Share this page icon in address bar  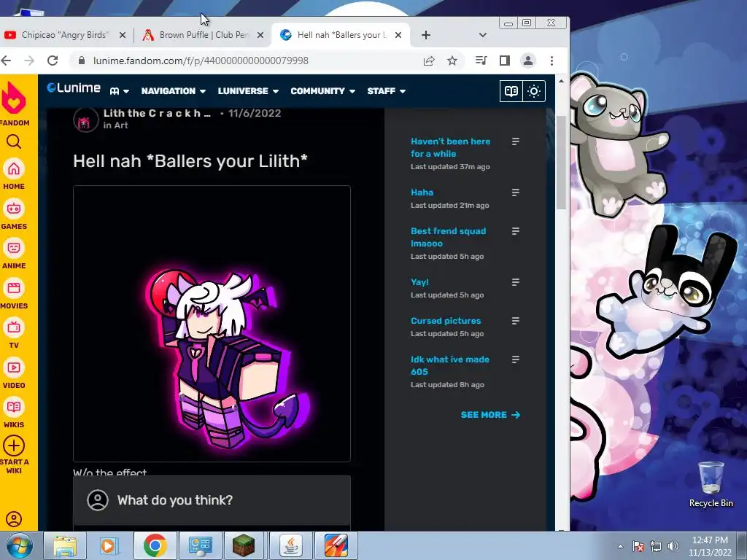[429, 61]
